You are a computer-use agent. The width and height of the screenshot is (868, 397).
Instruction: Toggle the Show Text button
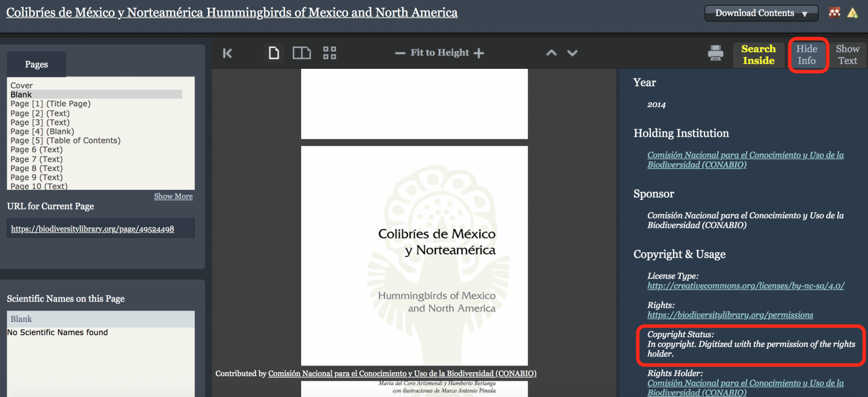click(847, 55)
